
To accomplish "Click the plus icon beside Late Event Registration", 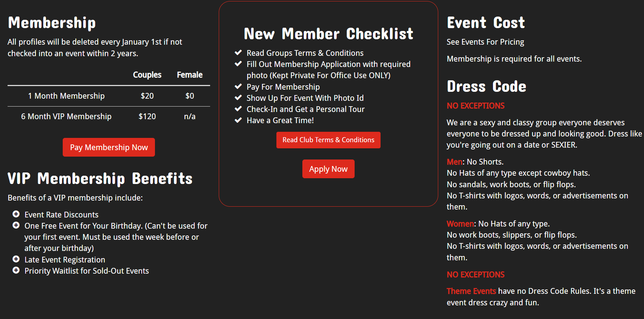I will (16, 259).
